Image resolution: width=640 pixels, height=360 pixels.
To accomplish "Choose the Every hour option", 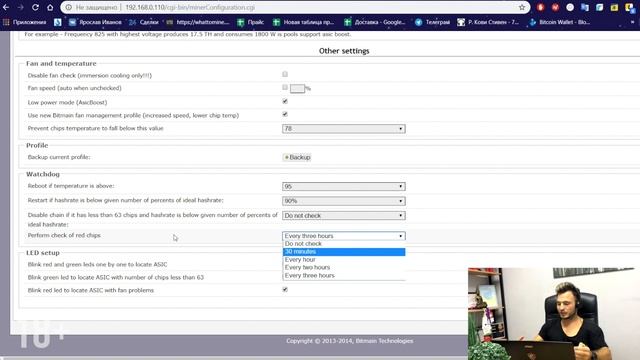I will click(x=344, y=260).
